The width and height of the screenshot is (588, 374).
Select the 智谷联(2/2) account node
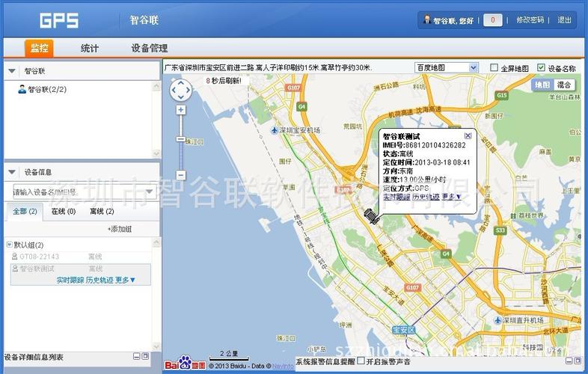click(47, 89)
